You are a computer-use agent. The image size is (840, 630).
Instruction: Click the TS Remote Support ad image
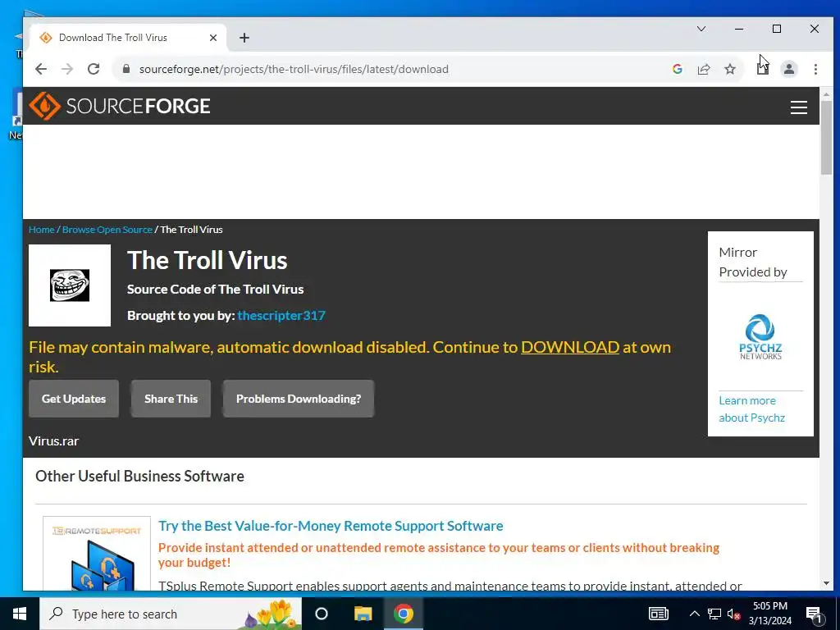pyautogui.click(x=97, y=554)
